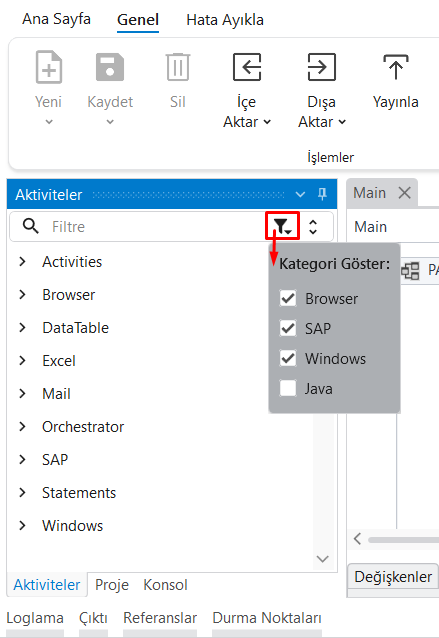Uncheck the SAP category checkbox

point(288,328)
